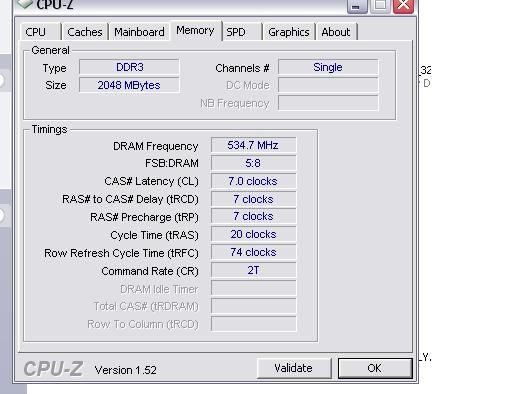Click the tRP 7 clocks value
The width and height of the screenshot is (512, 394).
click(x=253, y=216)
